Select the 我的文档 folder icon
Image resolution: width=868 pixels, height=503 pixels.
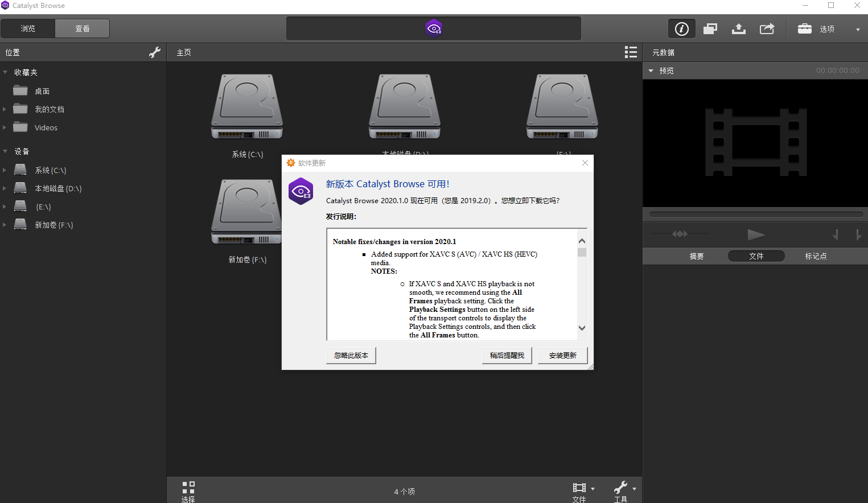click(20, 109)
